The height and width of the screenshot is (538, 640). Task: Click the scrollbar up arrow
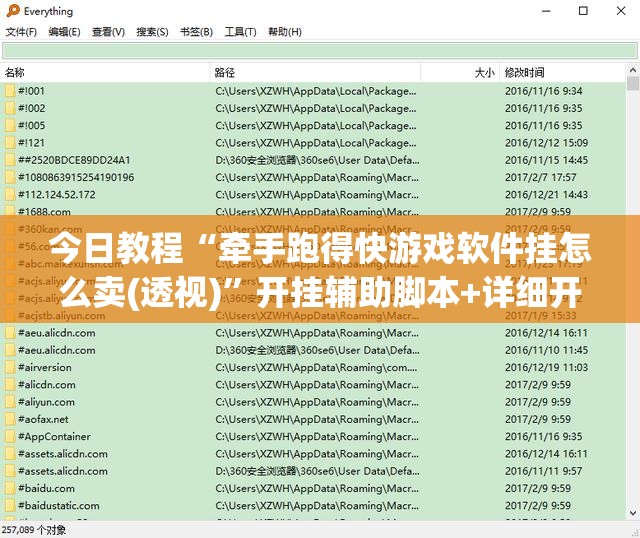[x=633, y=70]
